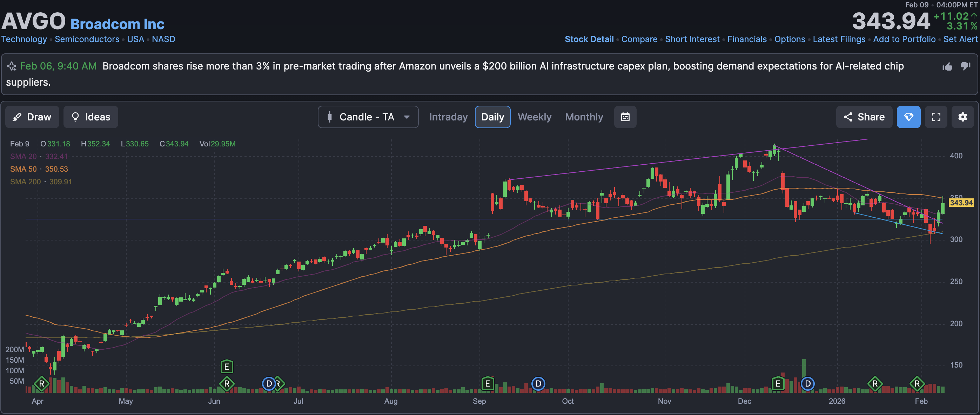Click the Apr R marker
Image resolution: width=980 pixels, height=415 pixels.
(41, 383)
